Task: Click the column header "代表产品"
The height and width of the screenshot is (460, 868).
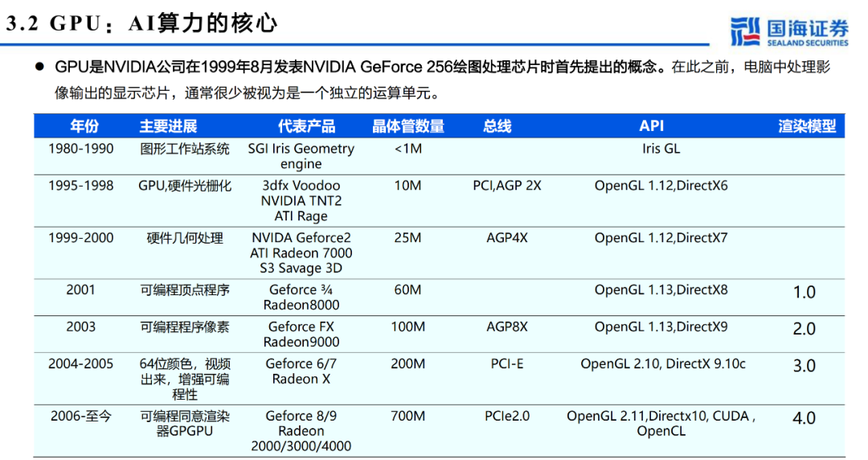Action: coord(307,126)
